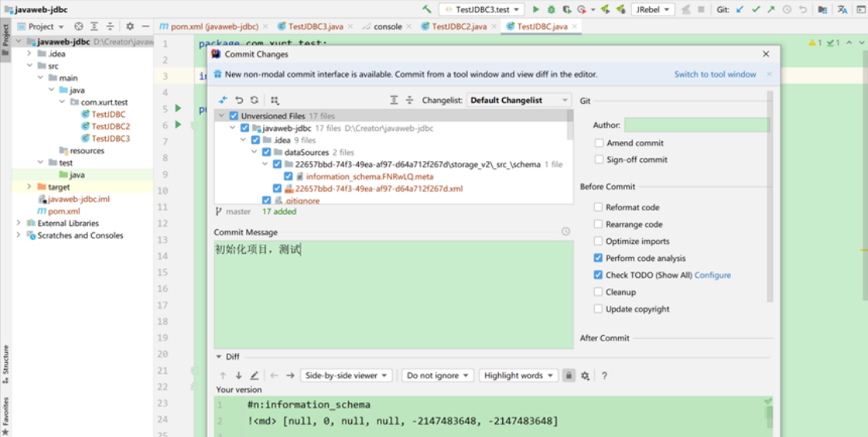Open Structure tool window tab
868x437 pixels.
coord(5,364)
